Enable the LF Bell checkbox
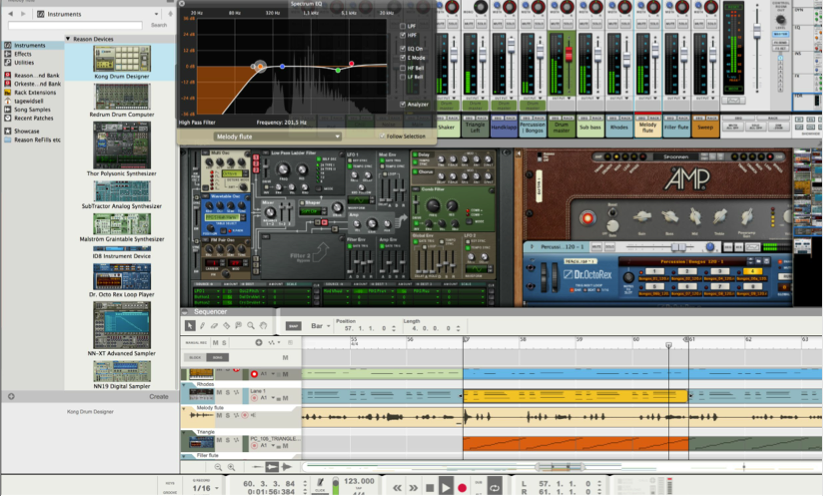Image resolution: width=823 pixels, height=496 pixels. click(x=403, y=77)
